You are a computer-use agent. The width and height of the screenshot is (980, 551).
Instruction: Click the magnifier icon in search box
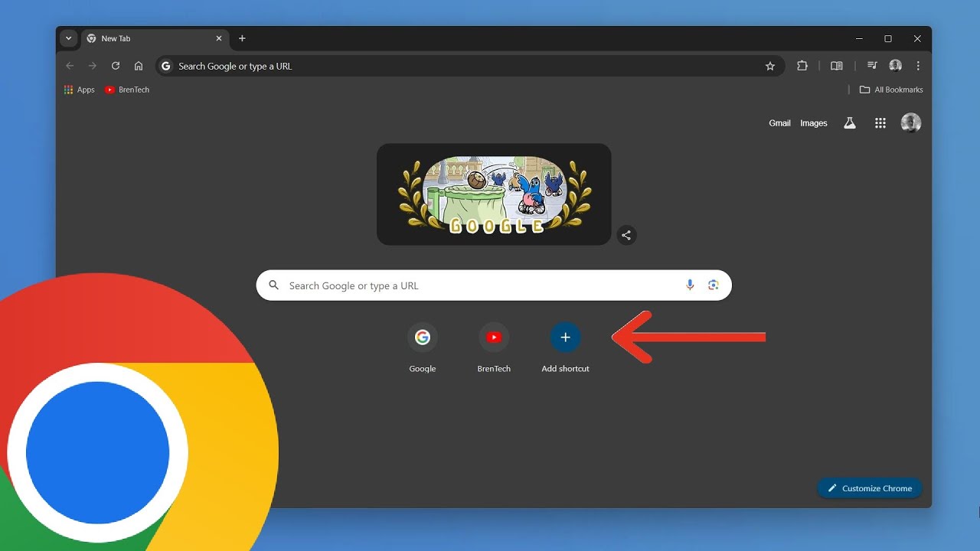tap(273, 285)
